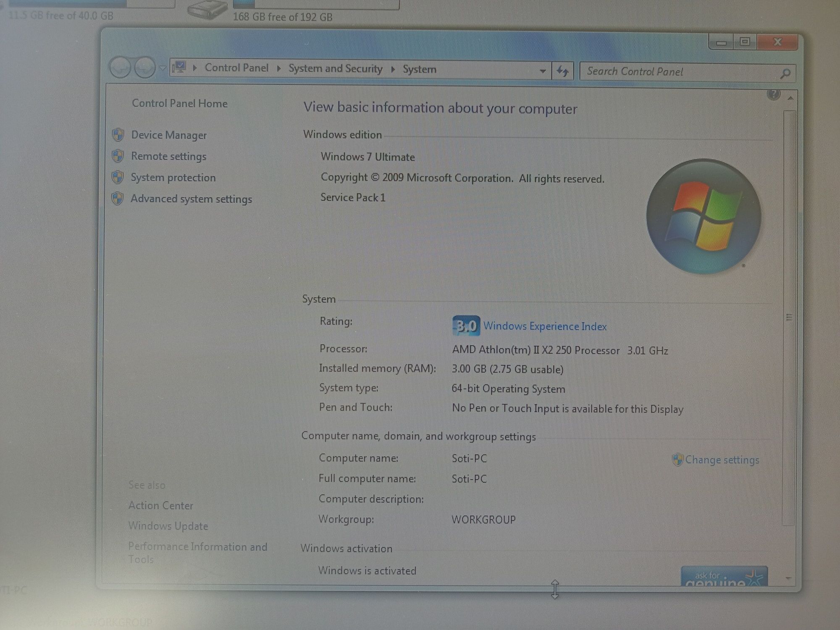Open recent pages dropdown arrow
Image resolution: width=840 pixels, height=630 pixels.
(163, 68)
